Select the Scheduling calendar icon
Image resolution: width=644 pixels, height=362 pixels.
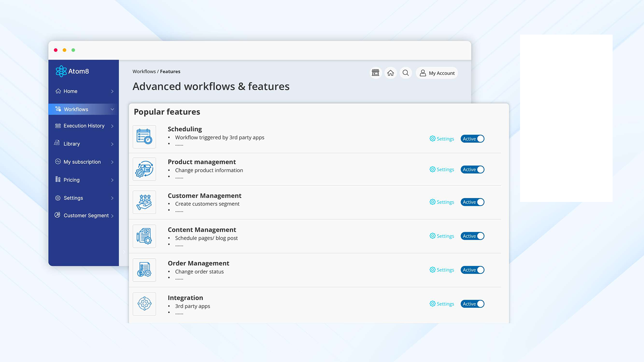point(144,137)
